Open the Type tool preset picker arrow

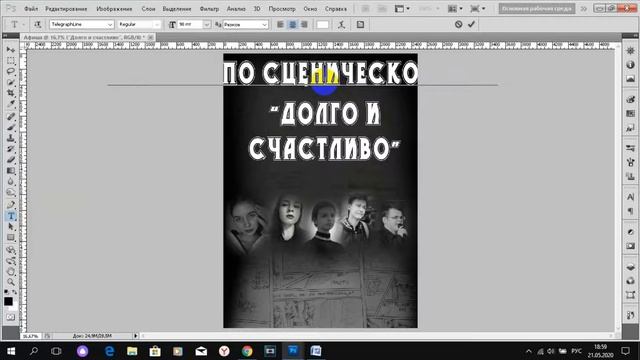(x=24, y=25)
